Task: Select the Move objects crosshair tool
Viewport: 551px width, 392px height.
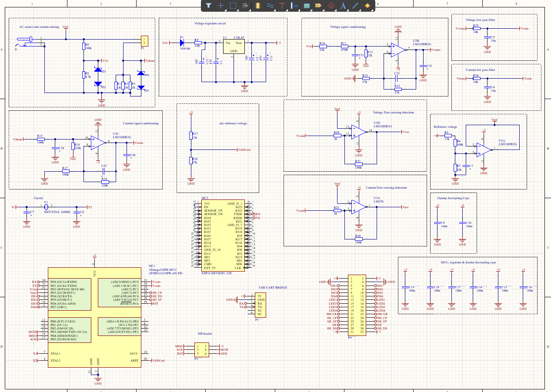Action: (220, 6)
